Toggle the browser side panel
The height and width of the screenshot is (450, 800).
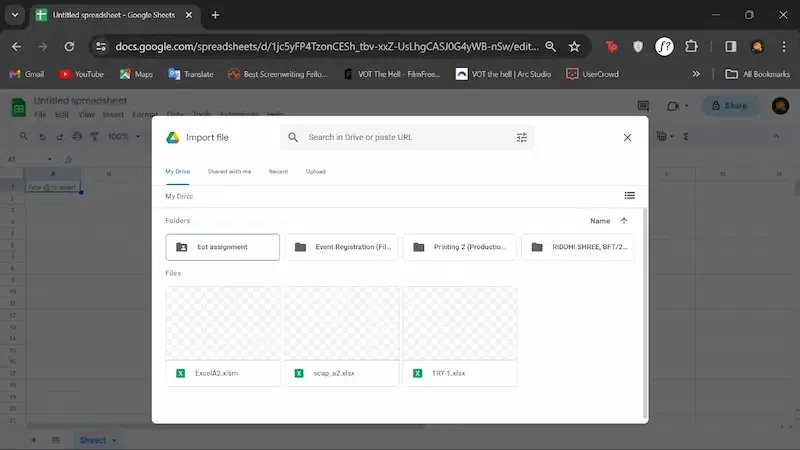(731, 46)
